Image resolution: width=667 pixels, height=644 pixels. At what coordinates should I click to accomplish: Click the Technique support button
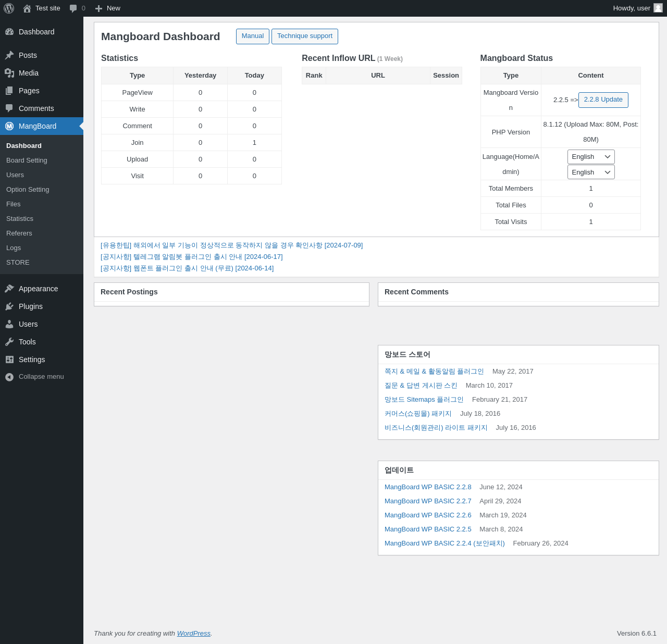point(305,36)
